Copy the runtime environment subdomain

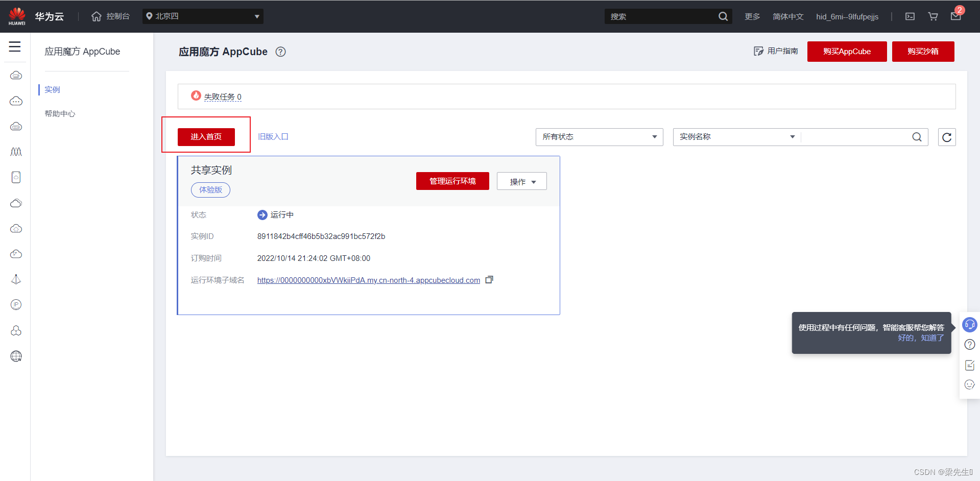click(x=489, y=280)
